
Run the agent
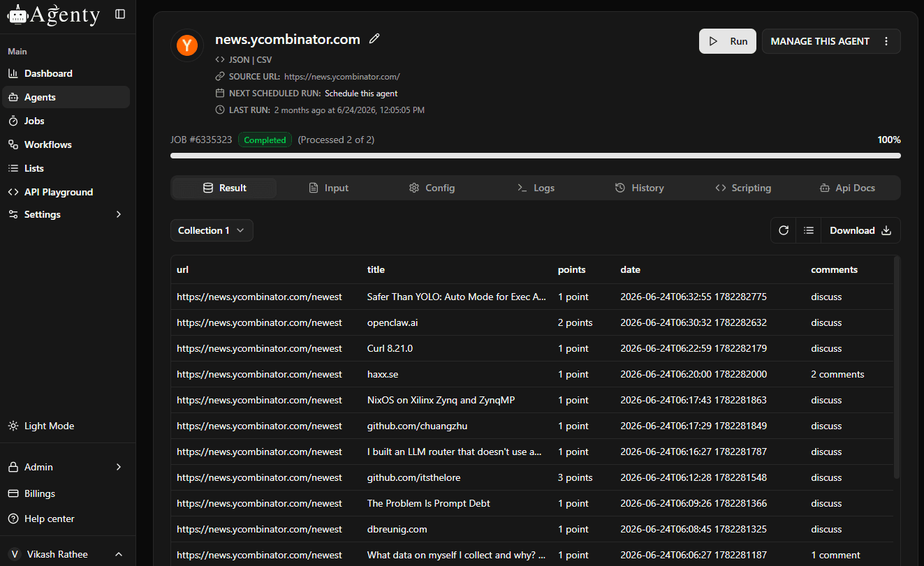tap(728, 41)
